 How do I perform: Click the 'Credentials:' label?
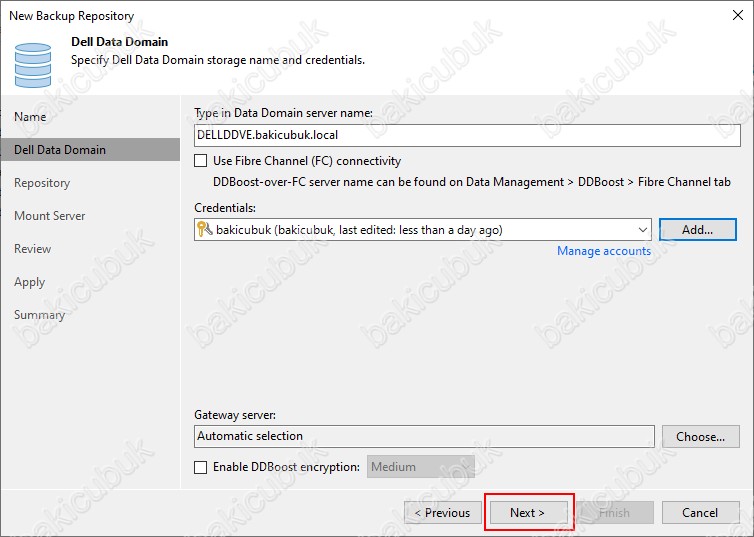point(225,208)
